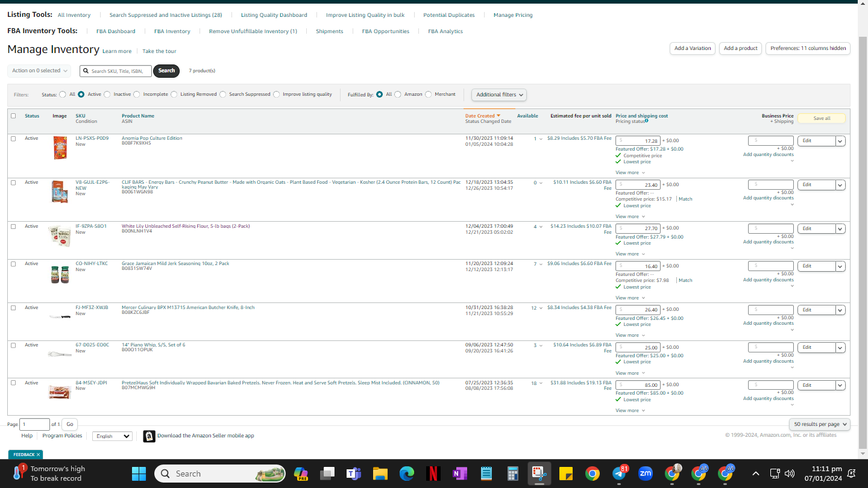
Task: Show hidden system tray icons
Action: [755, 474]
